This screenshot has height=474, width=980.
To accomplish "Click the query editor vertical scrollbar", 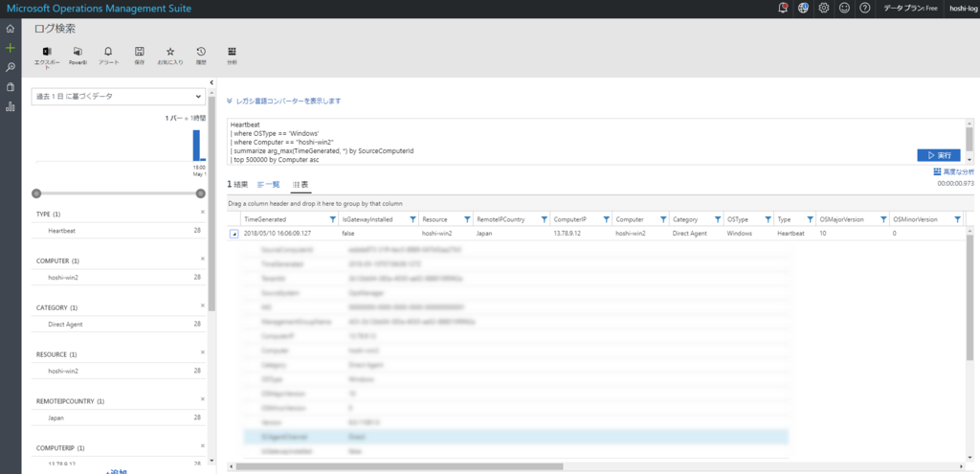I will pos(969,142).
